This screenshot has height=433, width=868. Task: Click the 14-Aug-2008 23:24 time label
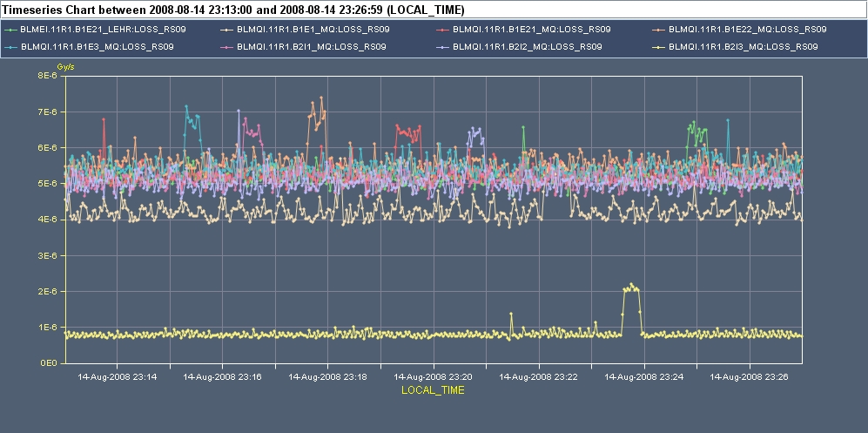pyautogui.click(x=643, y=376)
